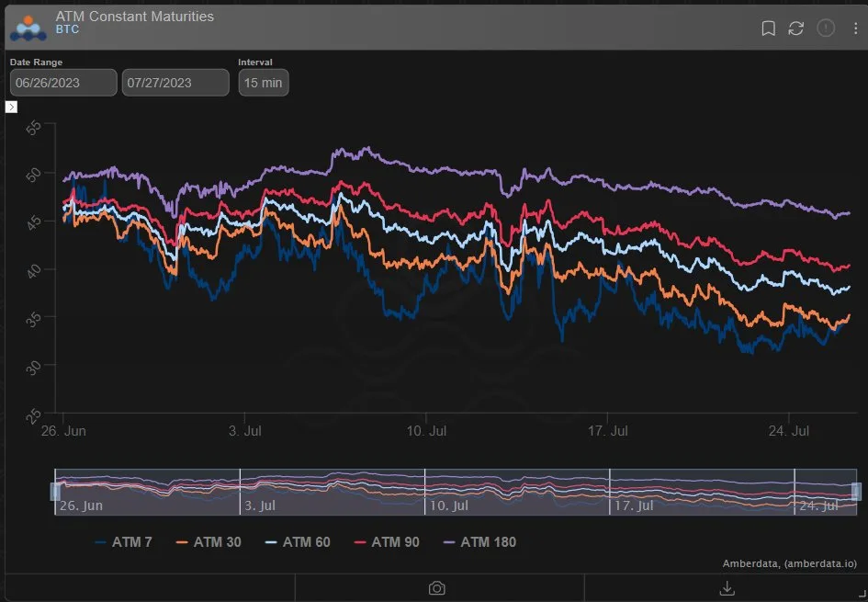Open the 15 min interval dropdown
This screenshot has width=868, height=602.
click(x=264, y=83)
